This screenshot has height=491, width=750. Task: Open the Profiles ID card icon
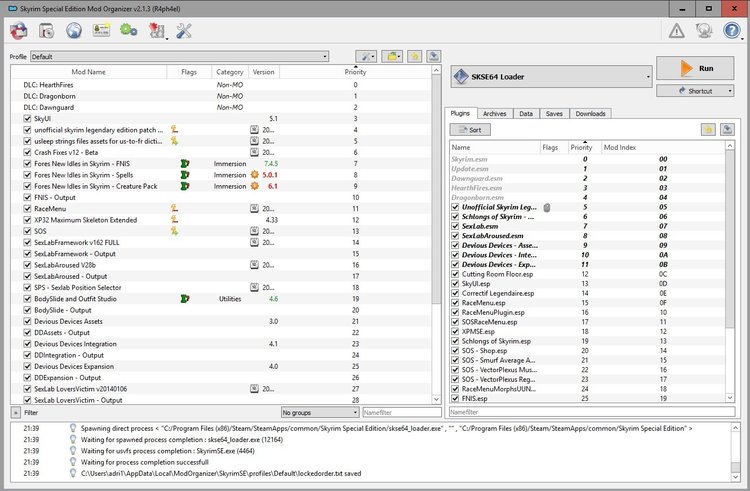(101, 31)
